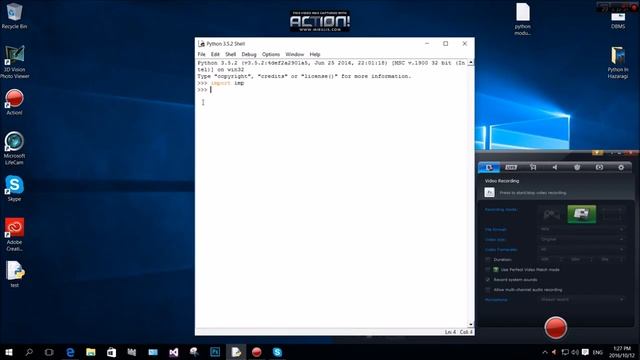
Task: Open the File menu in Python Shell
Action: click(x=202, y=54)
